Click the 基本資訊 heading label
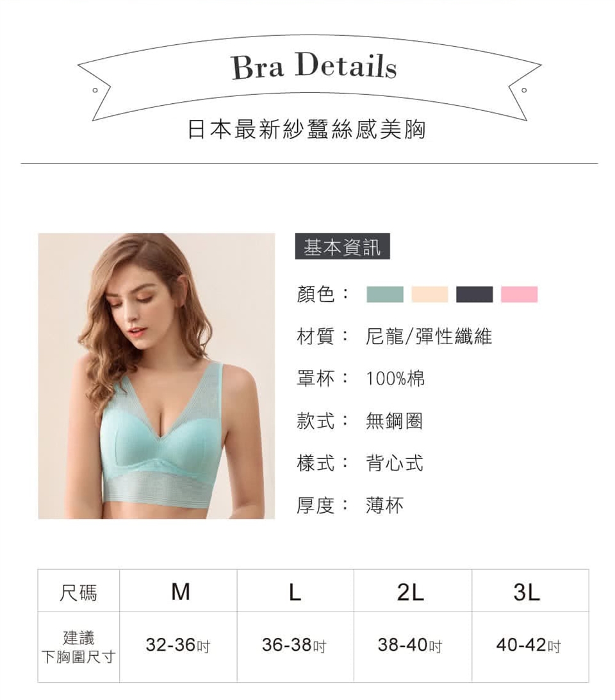 pyautogui.click(x=342, y=246)
